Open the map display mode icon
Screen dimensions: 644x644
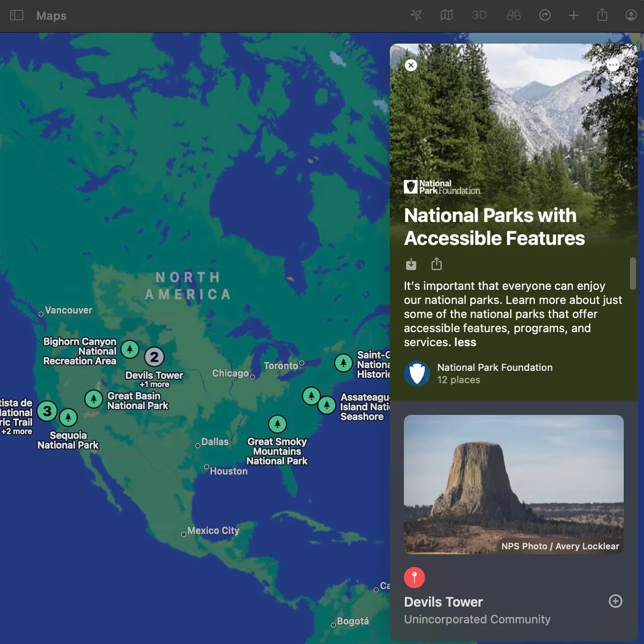coord(446,15)
